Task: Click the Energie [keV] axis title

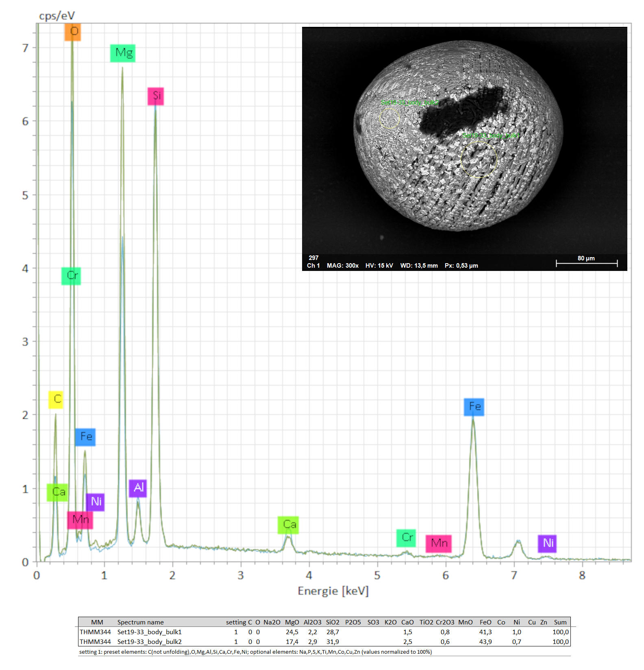Action: click(333, 591)
